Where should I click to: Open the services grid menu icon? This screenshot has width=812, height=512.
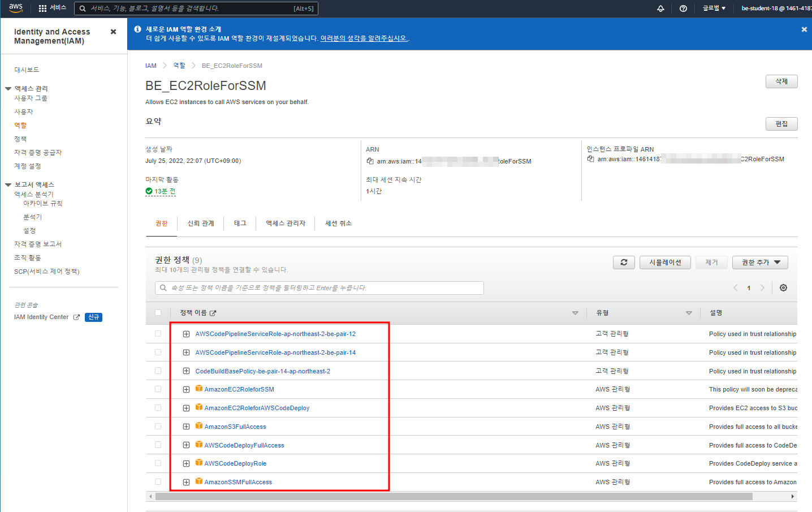[x=42, y=8]
